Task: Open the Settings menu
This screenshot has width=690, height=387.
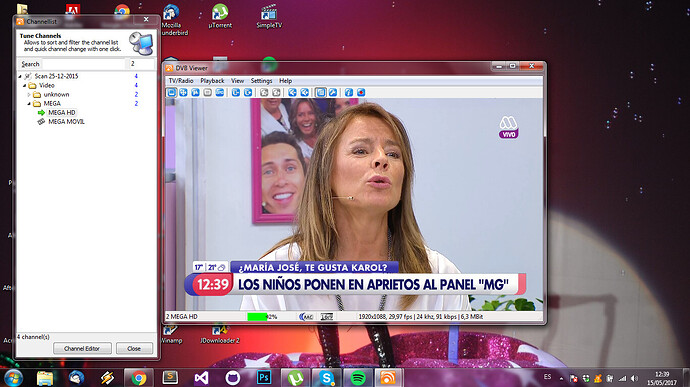Action: (x=261, y=81)
